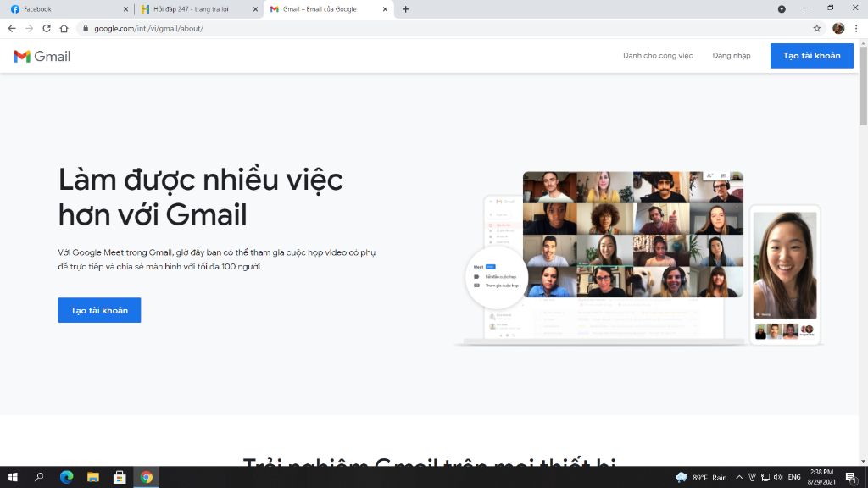Viewport: 868px width, 488px height.
Task: Click Tạo tài khoản under hero text
Action: [99, 310]
